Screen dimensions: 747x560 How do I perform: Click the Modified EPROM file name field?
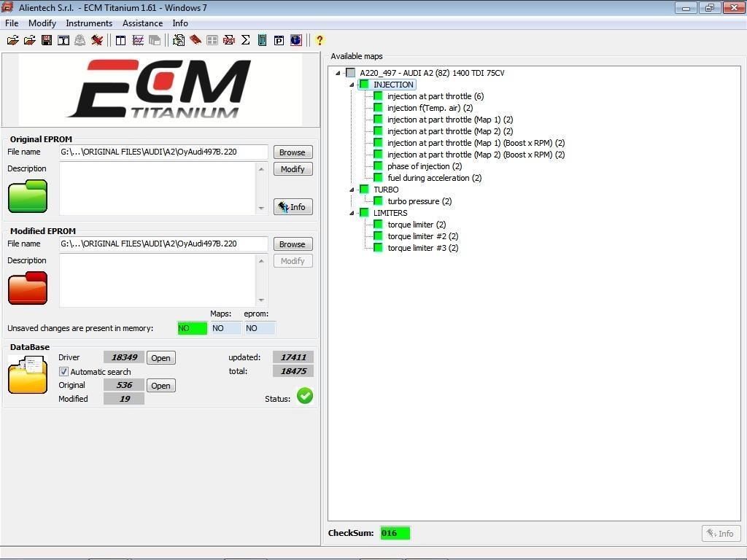pyautogui.click(x=163, y=244)
